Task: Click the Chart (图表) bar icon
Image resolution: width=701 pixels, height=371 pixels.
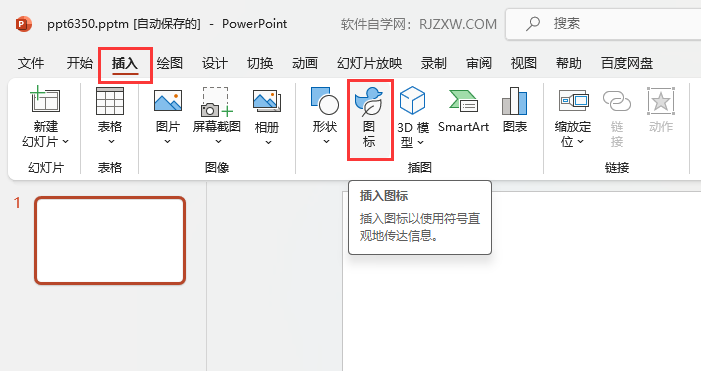Action: click(x=515, y=101)
